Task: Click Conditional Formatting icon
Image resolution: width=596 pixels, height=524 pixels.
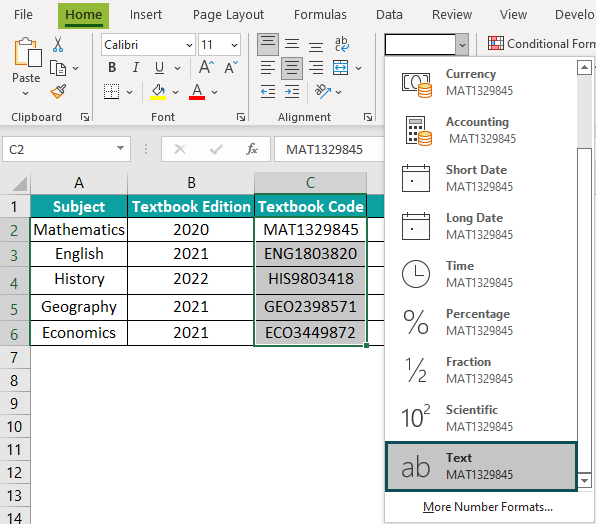Action: pyautogui.click(x=496, y=43)
